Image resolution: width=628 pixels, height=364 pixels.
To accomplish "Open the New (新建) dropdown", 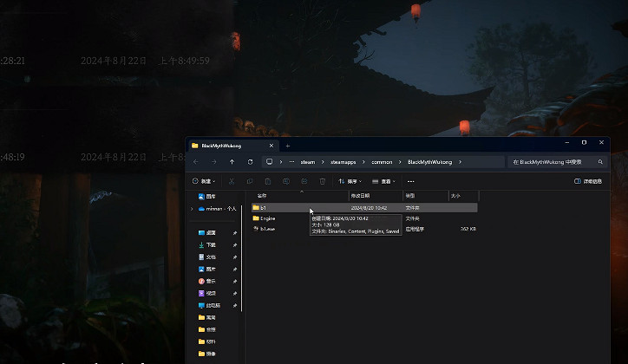I will pyautogui.click(x=204, y=181).
